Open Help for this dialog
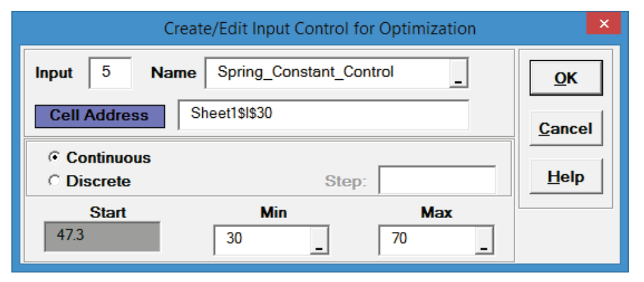Screen dimensions: 644x282 tap(565, 177)
